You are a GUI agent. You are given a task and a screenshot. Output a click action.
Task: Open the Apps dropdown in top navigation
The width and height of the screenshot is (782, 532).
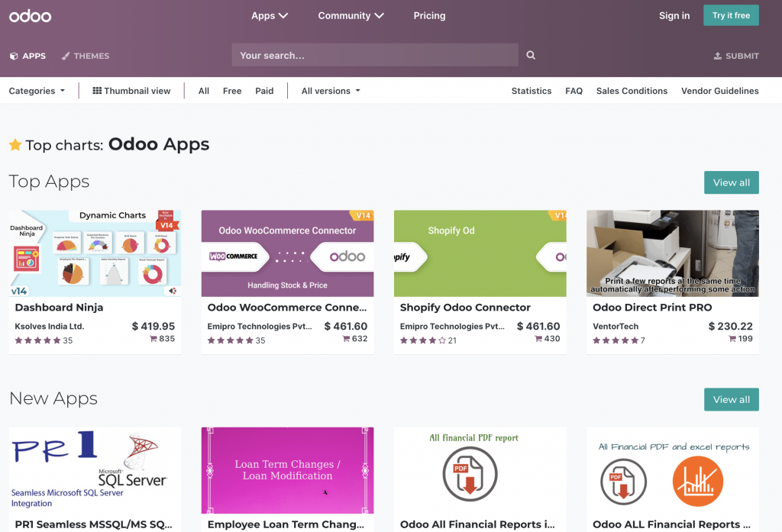(270, 15)
